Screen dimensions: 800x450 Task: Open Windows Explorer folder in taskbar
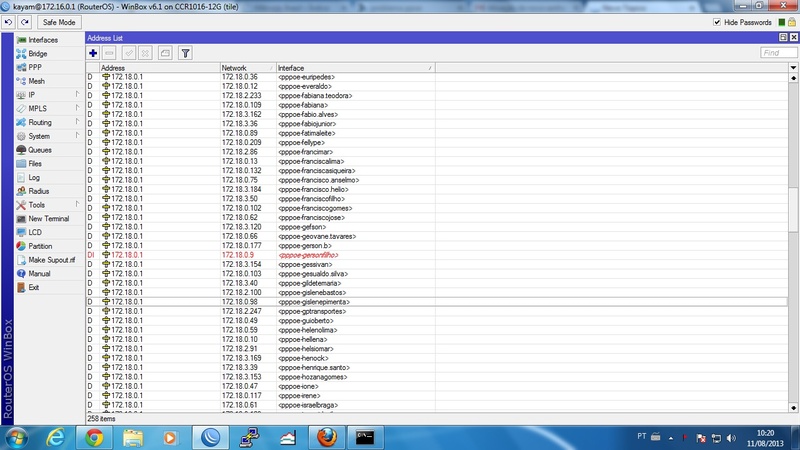click(133, 438)
